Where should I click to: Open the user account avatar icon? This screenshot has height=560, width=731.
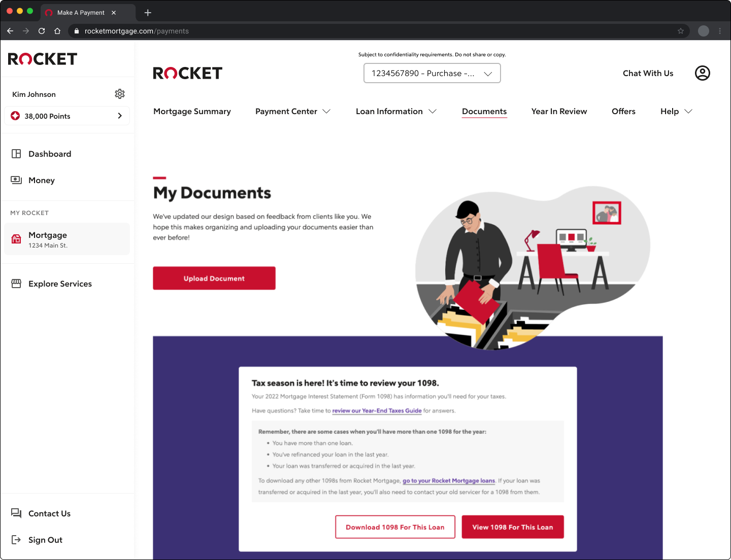tap(703, 73)
